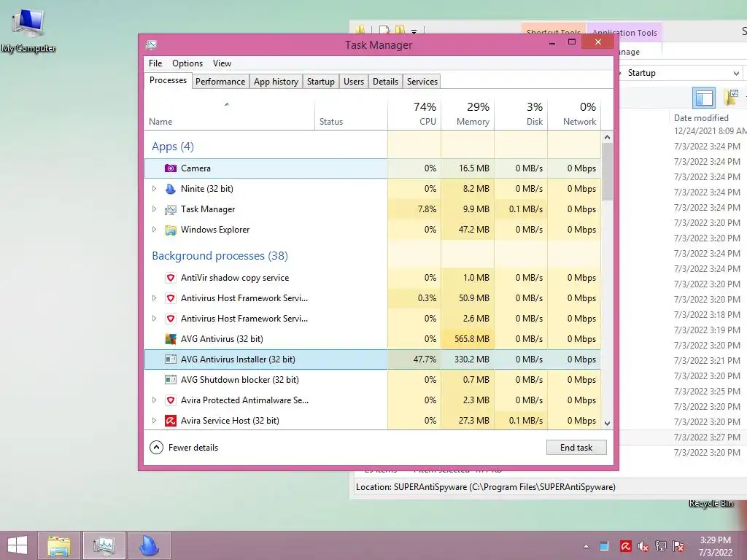The height and width of the screenshot is (560, 747).
Task: Click the End task button
Action: pos(576,448)
